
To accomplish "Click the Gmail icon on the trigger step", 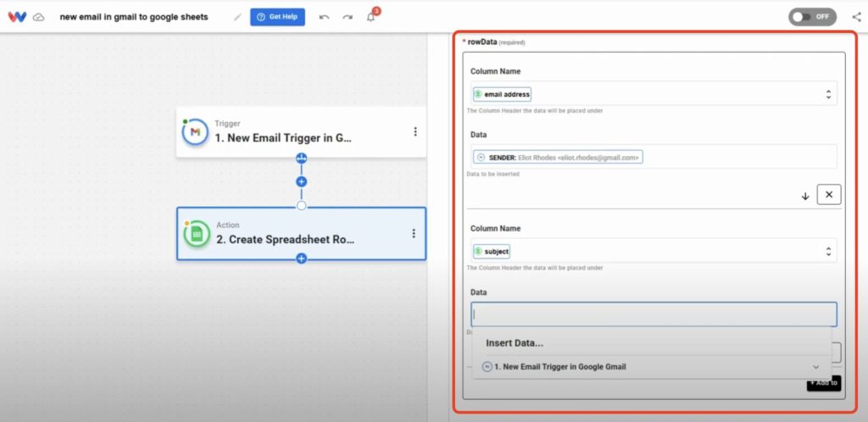I will (195, 131).
